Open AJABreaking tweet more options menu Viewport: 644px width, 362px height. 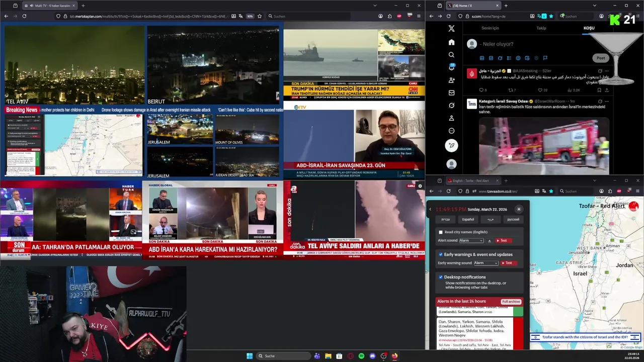pyautogui.click(x=607, y=71)
